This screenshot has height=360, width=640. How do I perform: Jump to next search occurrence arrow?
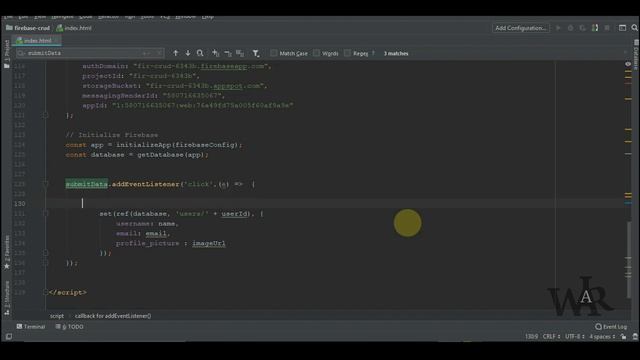(x=188, y=53)
